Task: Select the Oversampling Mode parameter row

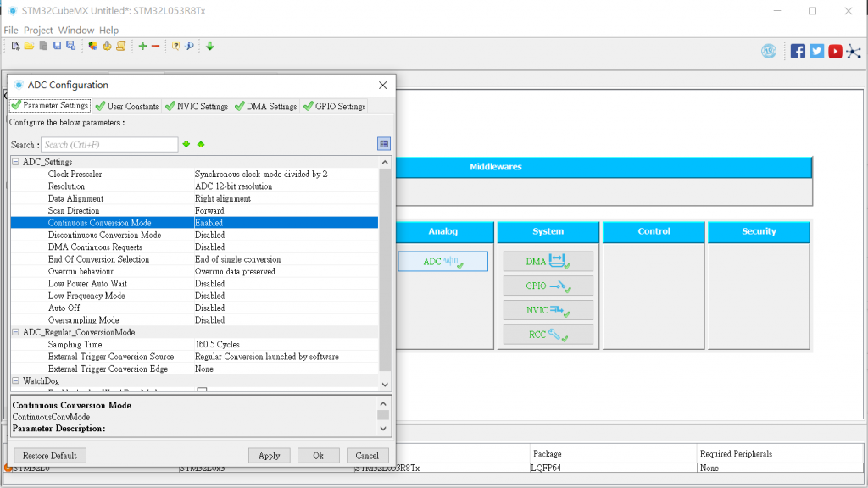Action: coord(194,319)
